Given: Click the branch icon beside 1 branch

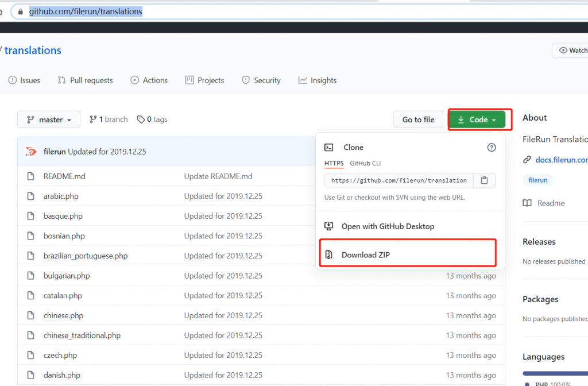Looking at the screenshot, I should [93, 119].
